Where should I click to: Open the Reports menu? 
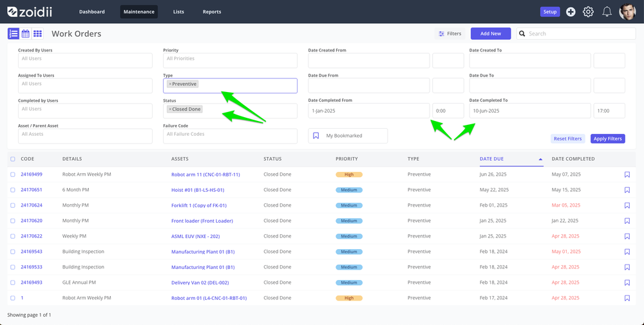[x=212, y=12]
